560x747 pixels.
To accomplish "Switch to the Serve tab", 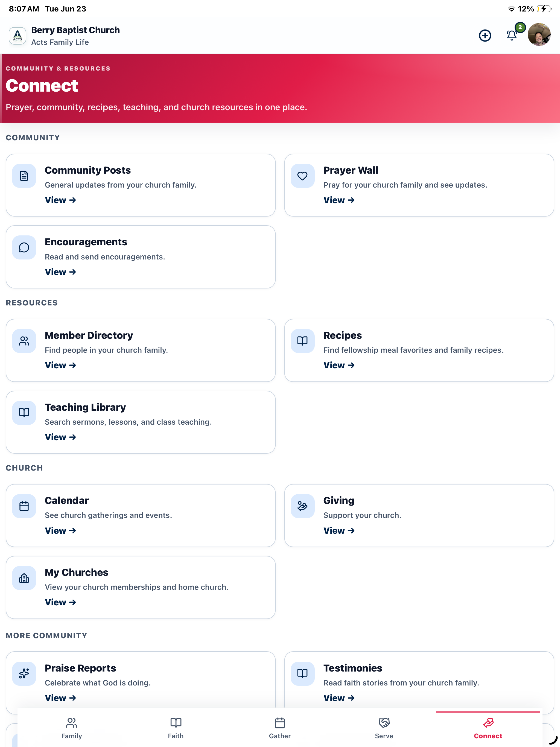I will (x=384, y=728).
